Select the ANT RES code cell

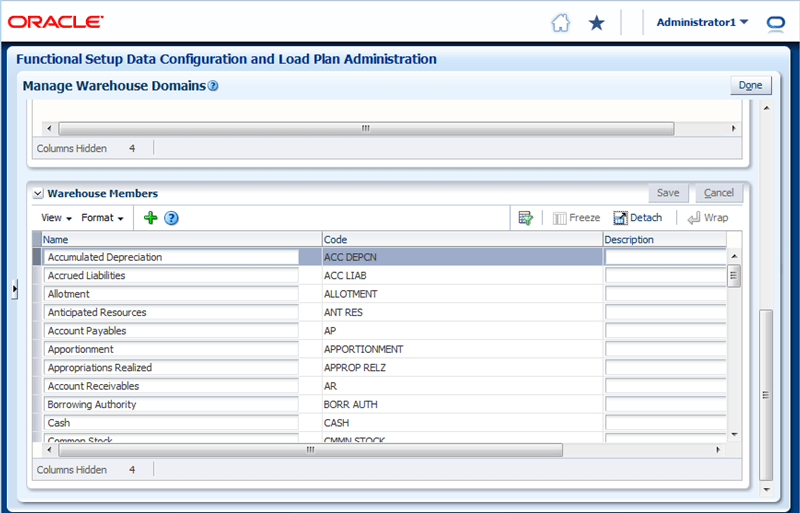tap(462, 312)
